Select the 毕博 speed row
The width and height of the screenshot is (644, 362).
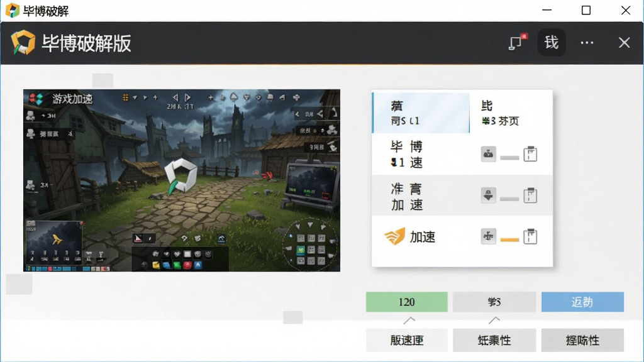[x=462, y=155]
